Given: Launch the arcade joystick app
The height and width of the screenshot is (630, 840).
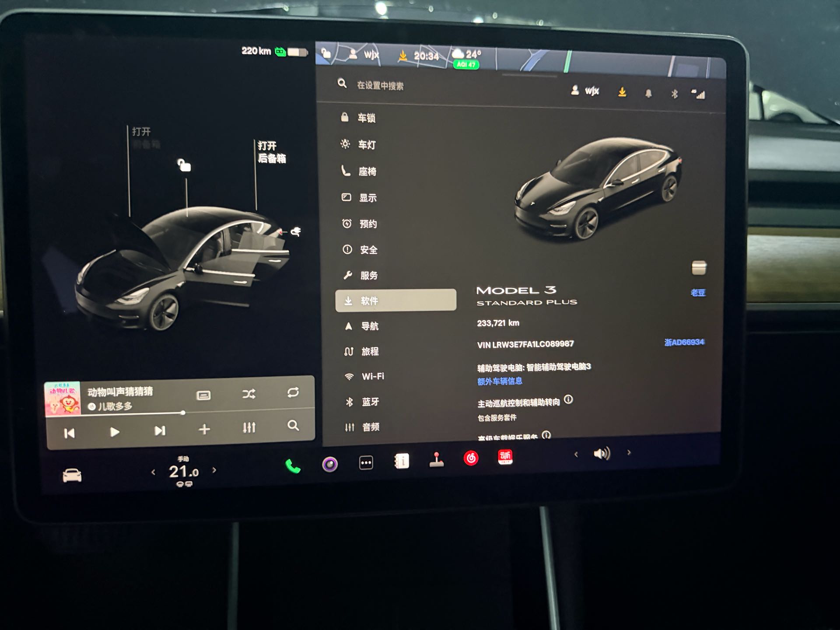Looking at the screenshot, I should click(436, 460).
